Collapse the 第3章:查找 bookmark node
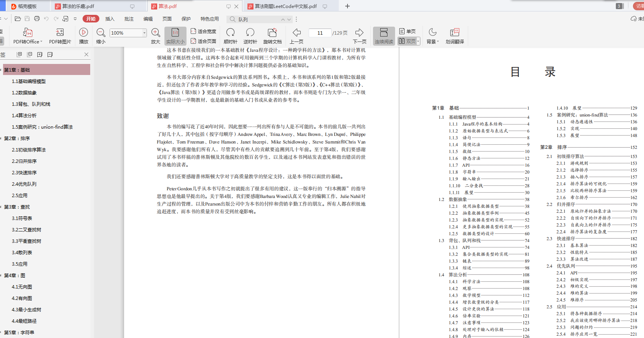 click(1, 207)
